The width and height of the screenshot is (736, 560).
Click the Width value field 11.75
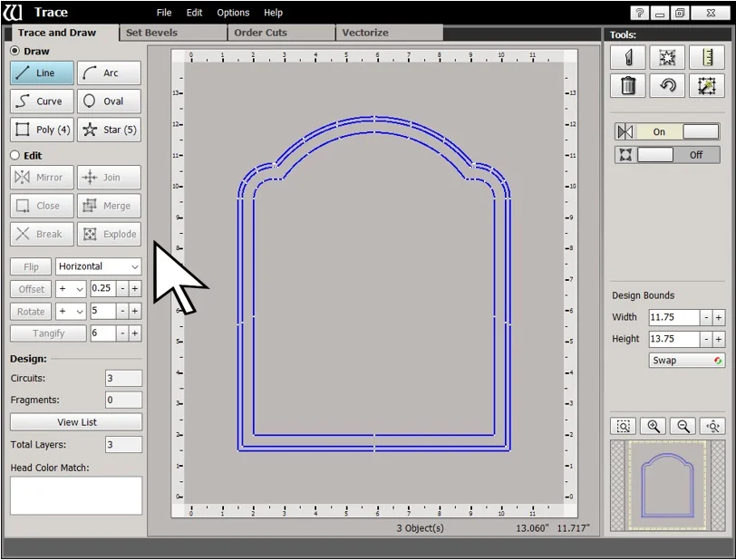[x=674, y=317]
